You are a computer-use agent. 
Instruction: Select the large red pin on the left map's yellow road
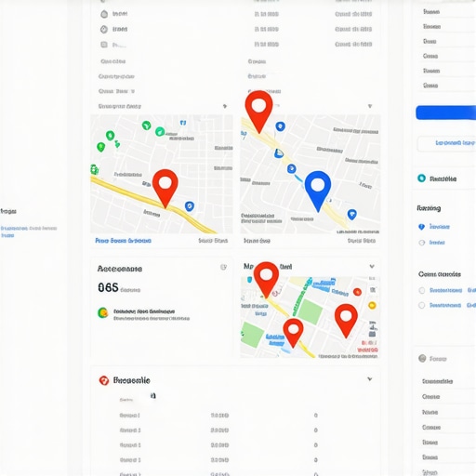point(165,189)
